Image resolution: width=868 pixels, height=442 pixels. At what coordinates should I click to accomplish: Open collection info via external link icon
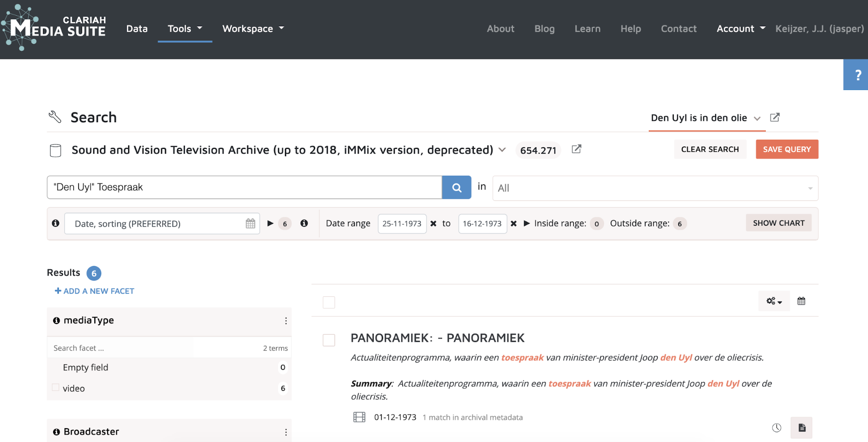coord(576,149)
